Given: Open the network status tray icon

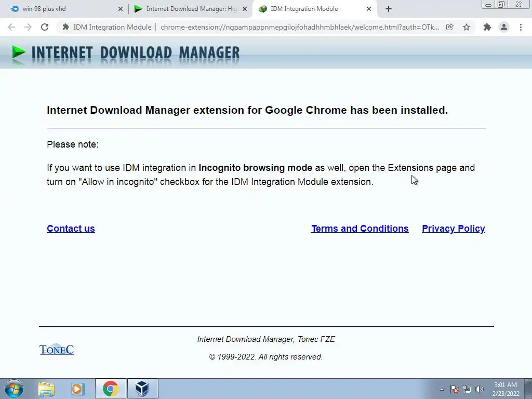Looking at the screenshot, I should (467, 389).
